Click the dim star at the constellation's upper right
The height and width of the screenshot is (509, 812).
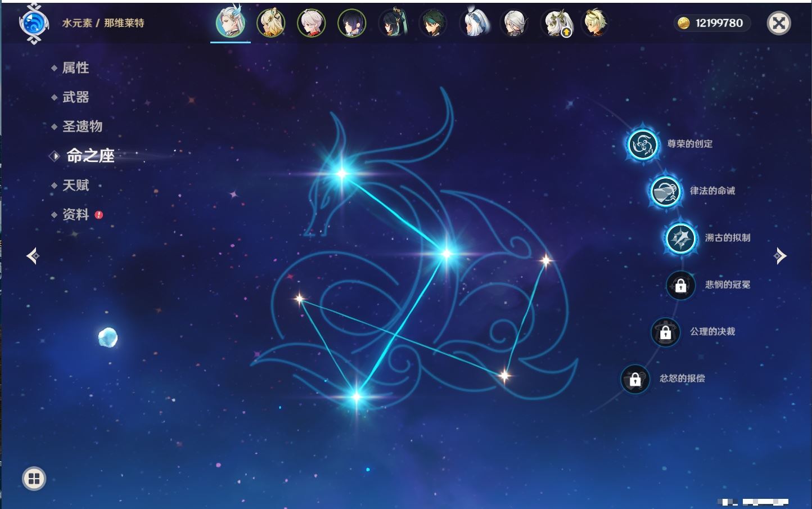545,260
